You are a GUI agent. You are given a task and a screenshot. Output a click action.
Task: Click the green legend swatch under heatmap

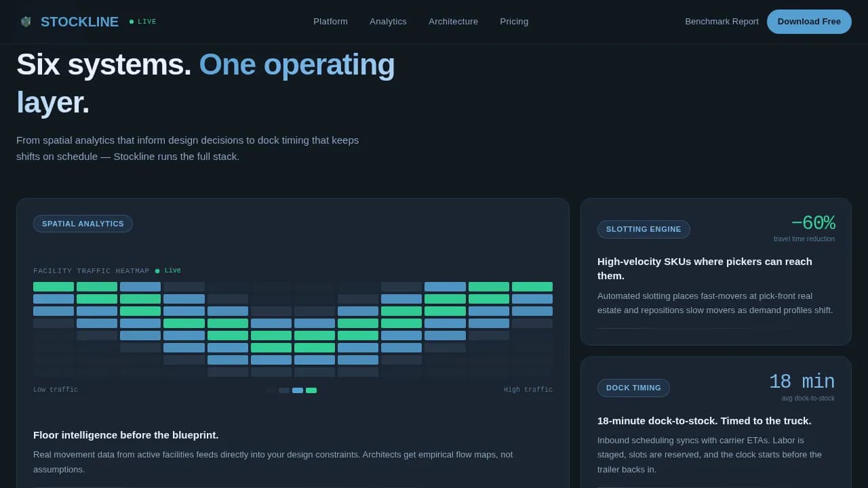(311, 390)
